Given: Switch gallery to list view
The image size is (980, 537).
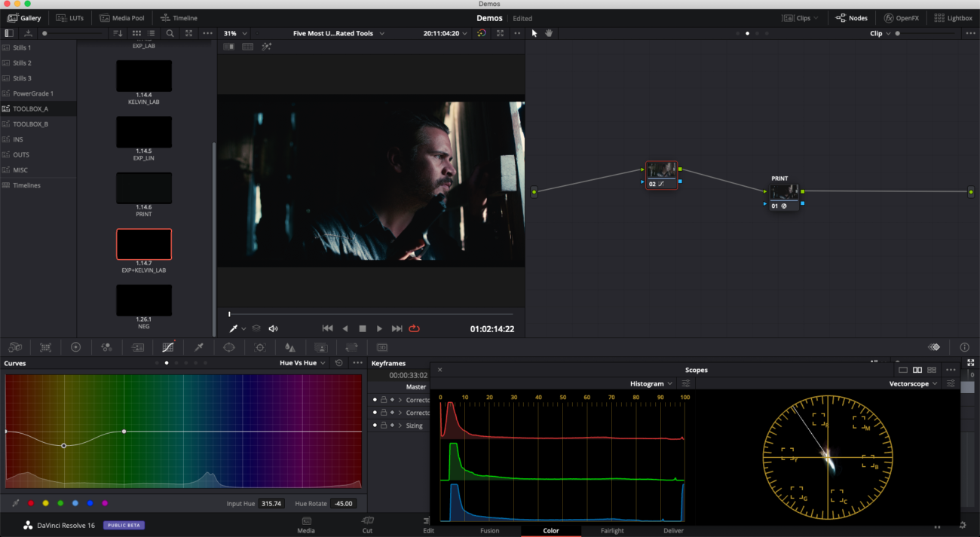Looking at the screenshot, I should pos(152,33).
